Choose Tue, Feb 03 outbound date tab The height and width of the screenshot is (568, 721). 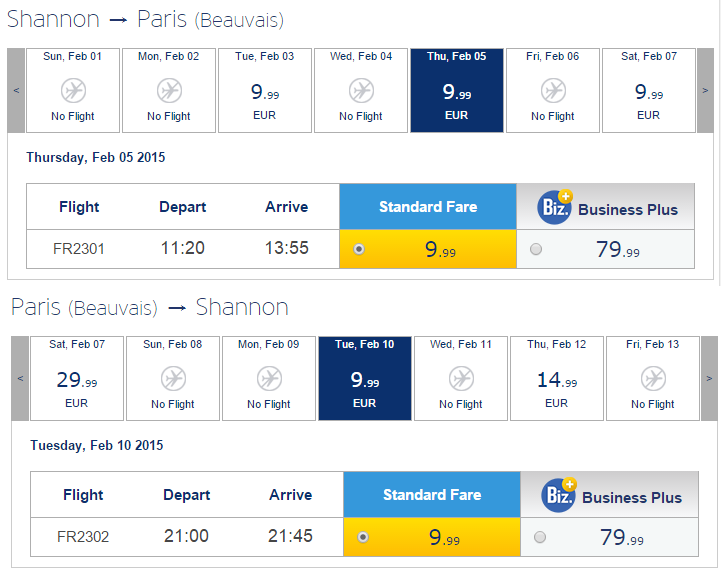[x=265, y=91]
